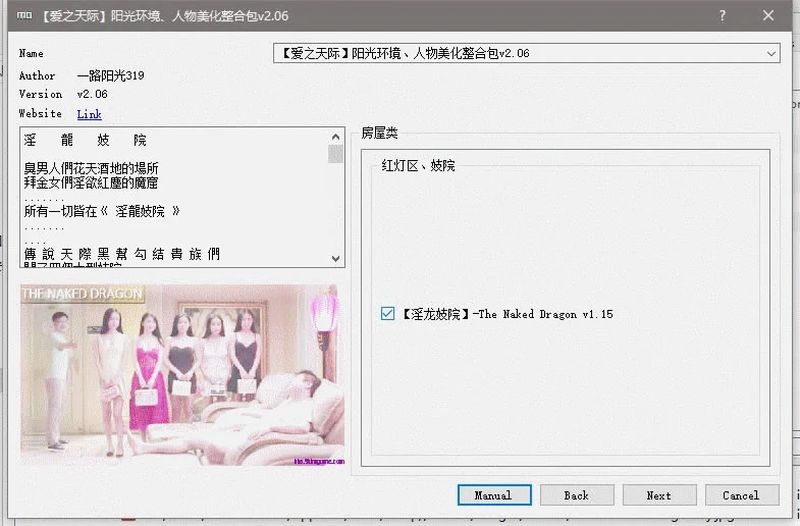Click the description scrollbar down arrow
The width and height of the screenshot is (800, 526).
click(335, 258)
